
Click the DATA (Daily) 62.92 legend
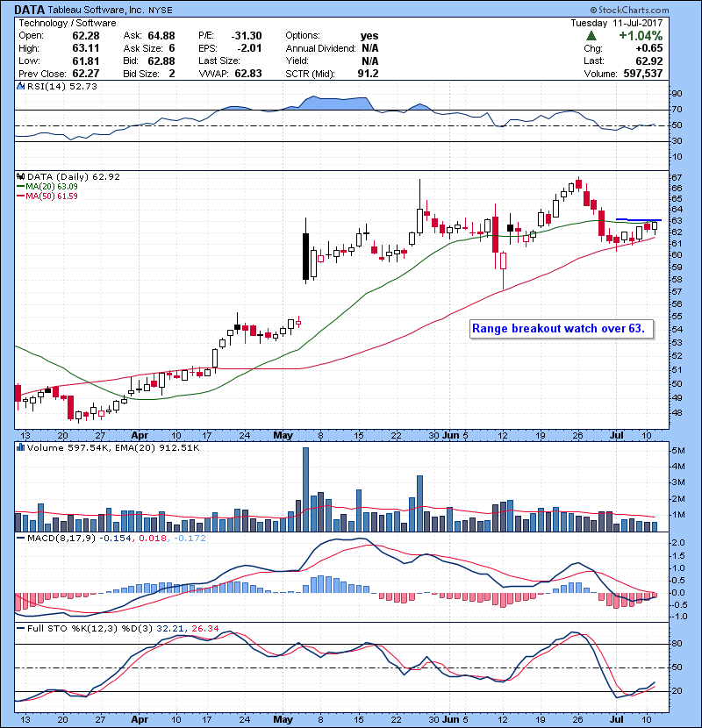click(x=74, y=177)
